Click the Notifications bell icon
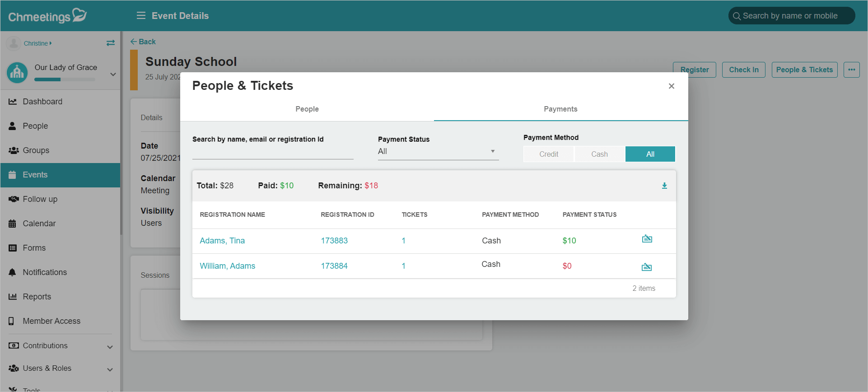This screenshot has width=868, height=392. tap(13, 272)
